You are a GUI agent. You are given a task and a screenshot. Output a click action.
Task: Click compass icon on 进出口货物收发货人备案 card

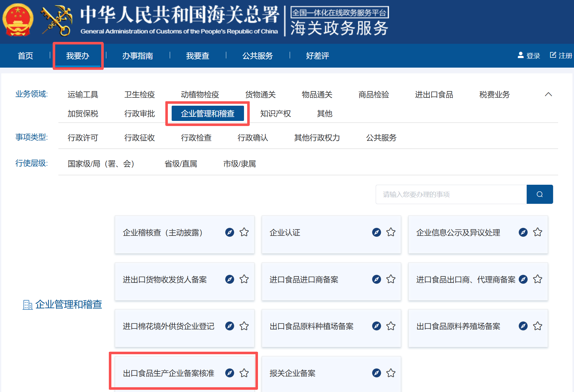tap(230, 279)
